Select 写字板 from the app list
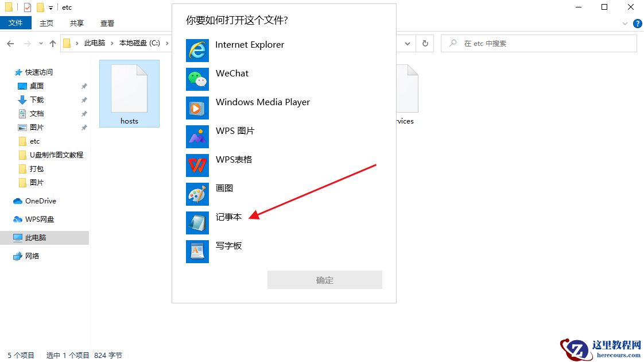The width and height of the screenshot is (644, 362). 229,245
